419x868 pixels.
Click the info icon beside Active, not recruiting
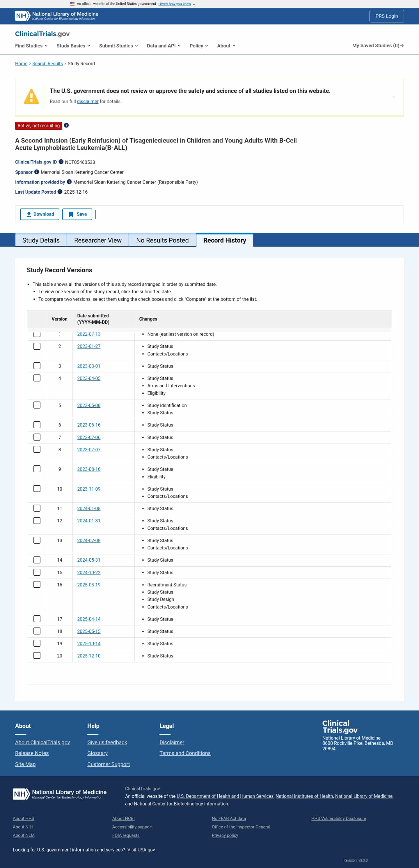coord(66,125)
